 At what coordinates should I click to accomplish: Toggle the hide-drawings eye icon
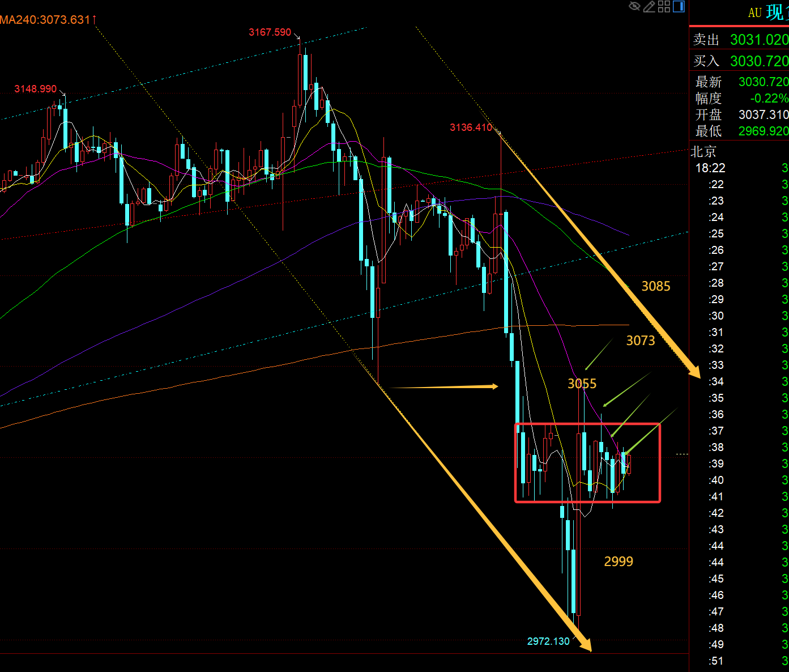634,6
